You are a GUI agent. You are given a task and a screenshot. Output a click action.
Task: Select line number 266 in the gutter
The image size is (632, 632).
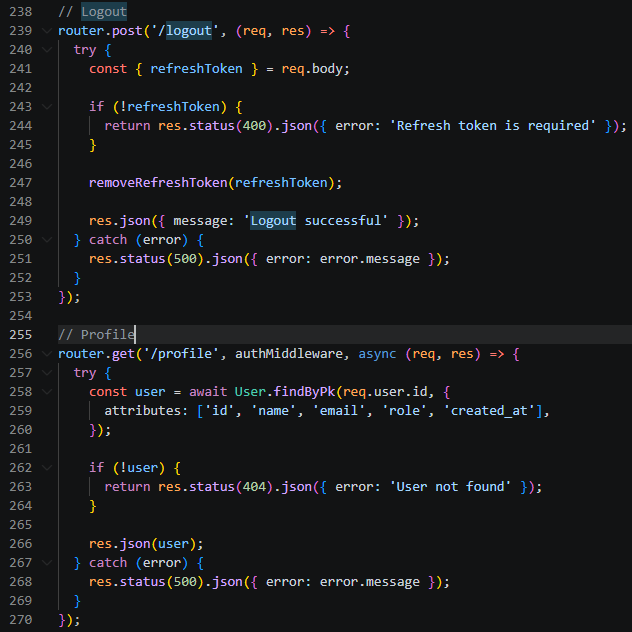tap(20, 544)
